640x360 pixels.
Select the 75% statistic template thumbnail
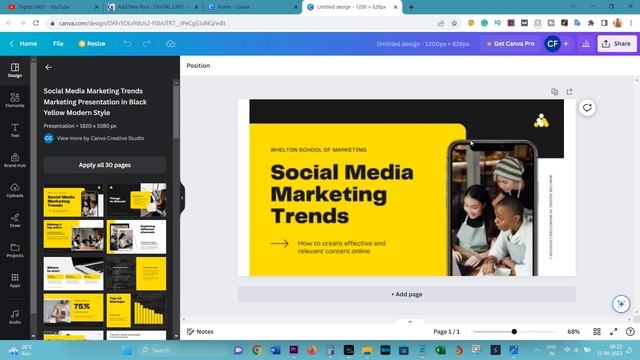pos(73,310)
